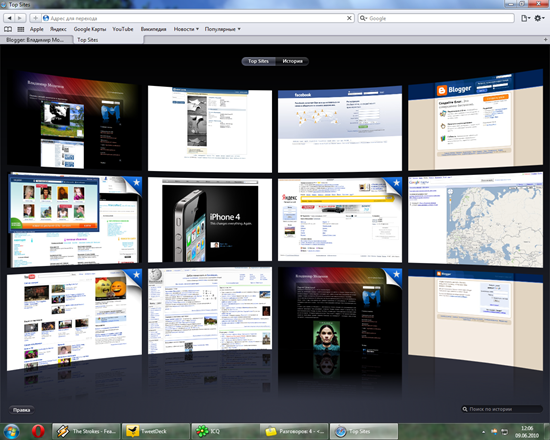Click the taskbar clock
The width and height of the screenshot is (550, 440).
527,432
